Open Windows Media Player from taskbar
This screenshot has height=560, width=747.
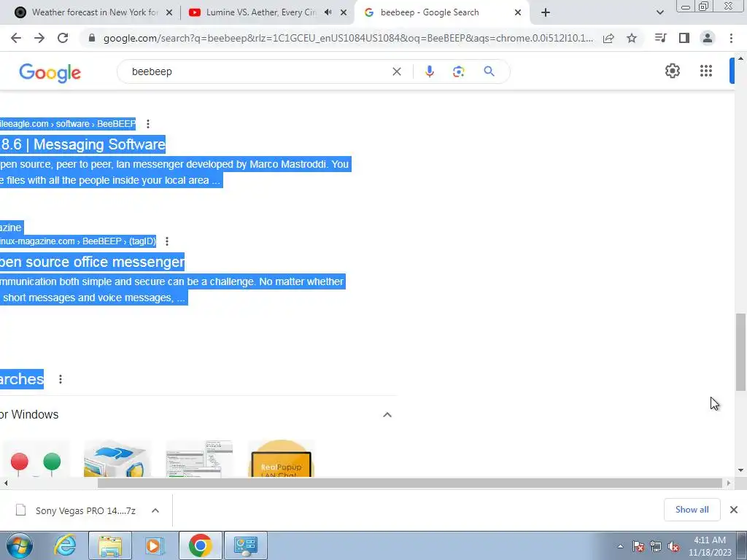pos(154,545)
